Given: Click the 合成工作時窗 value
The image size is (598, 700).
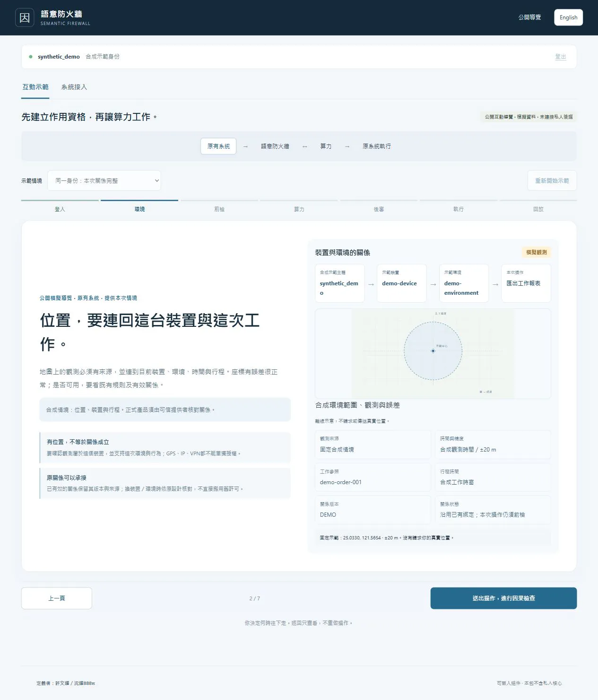Looking at the screenshot, I should tap(457, 482).
